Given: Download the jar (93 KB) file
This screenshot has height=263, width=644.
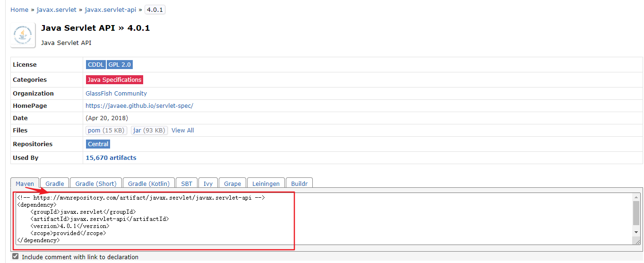Looking at the screenshot, I should [149, 131].
